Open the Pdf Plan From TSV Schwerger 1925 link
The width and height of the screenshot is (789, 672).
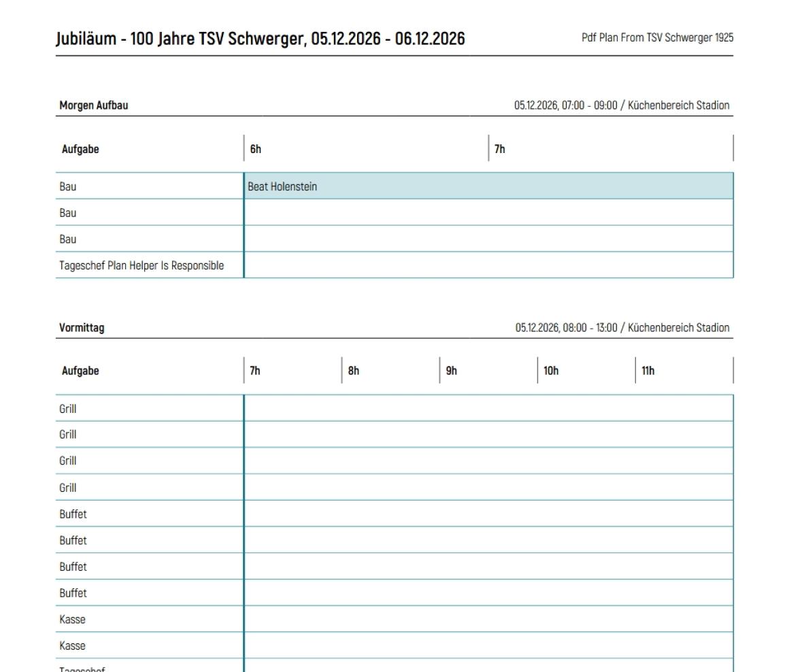coord(656,38)
